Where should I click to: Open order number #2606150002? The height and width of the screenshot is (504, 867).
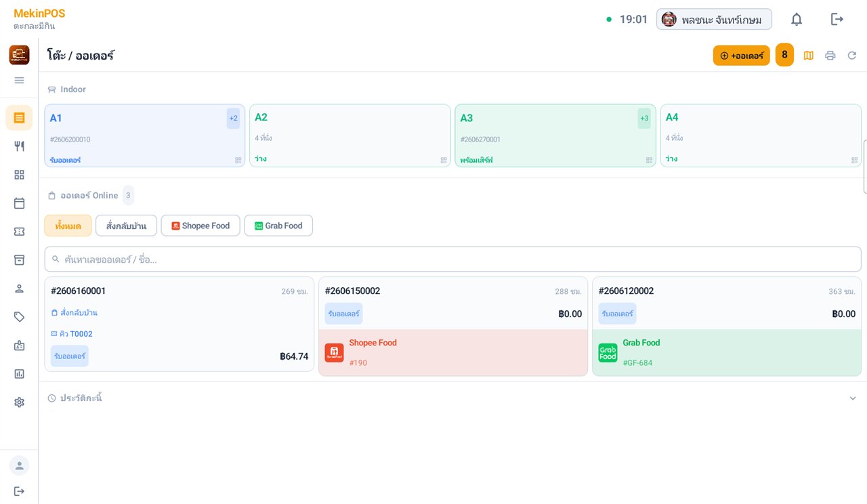(x=352, y=291)
